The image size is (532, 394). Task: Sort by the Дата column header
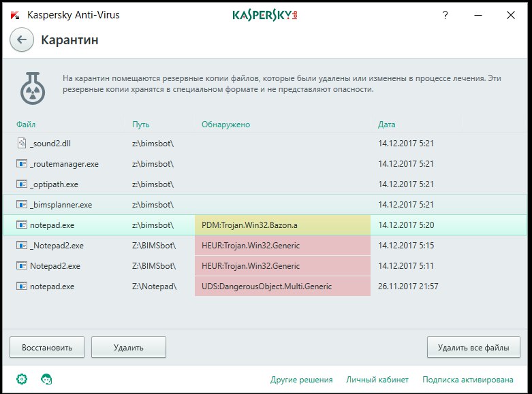point(386,125)
